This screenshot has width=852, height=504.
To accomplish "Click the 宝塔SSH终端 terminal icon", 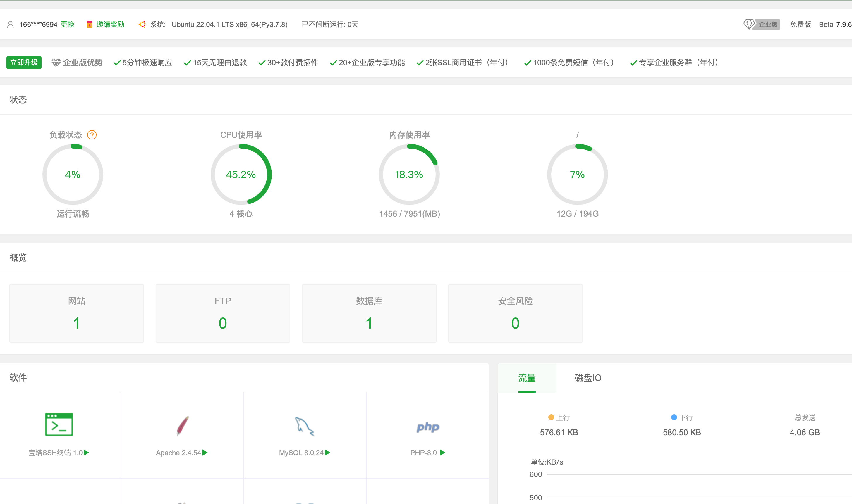I will tap(59, 424).
